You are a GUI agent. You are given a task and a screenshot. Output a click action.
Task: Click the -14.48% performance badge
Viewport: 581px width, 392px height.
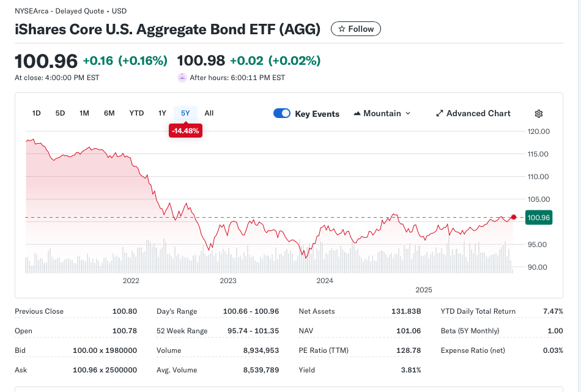pyautogui.click(x=185, y=131)
